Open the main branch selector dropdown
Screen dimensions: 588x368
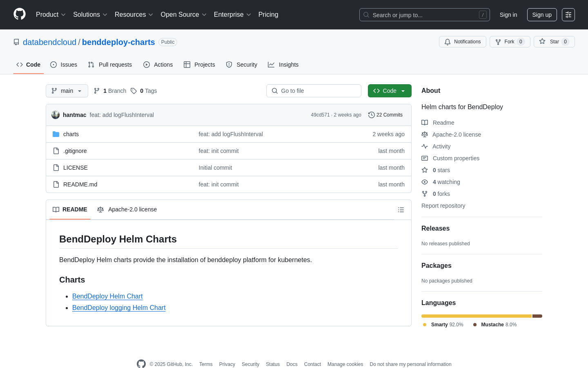[x=67, y=91]
